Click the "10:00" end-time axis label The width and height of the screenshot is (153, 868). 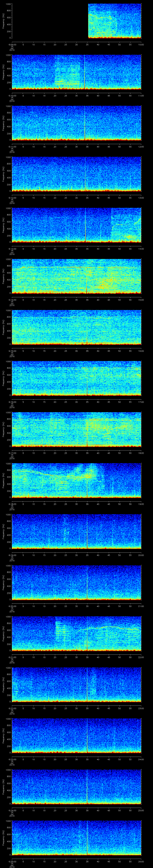click(x=141, y=44)
